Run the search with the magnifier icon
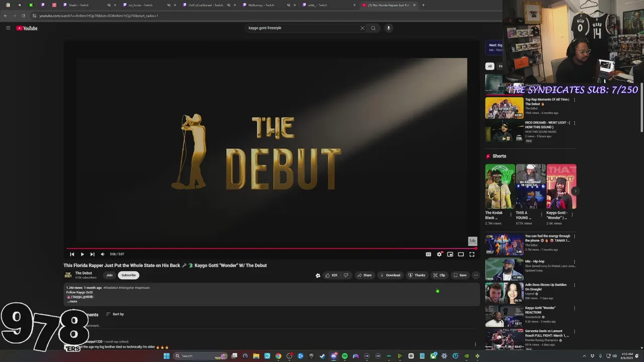644x362 pixels. pyautogui.click(x=373, y=28)
